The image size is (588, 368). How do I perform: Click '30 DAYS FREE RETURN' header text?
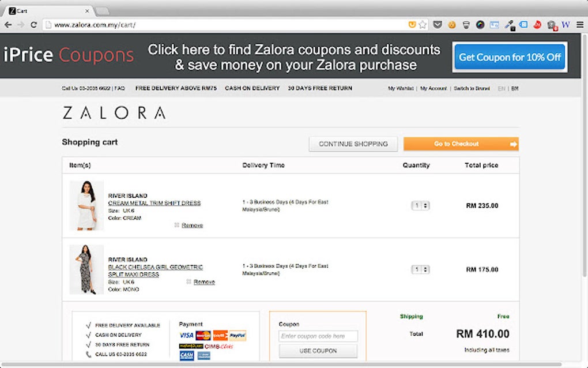(320, 88)
